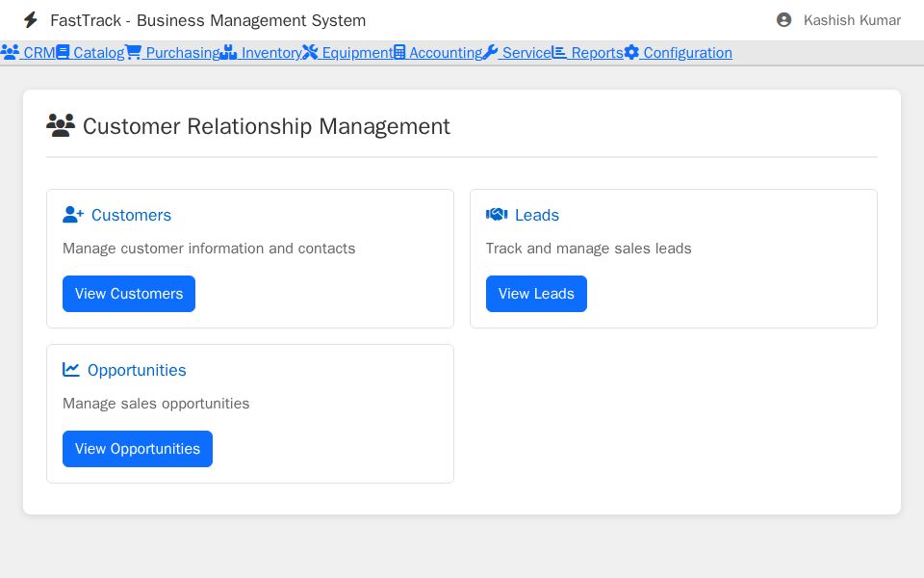The image size is (924, 578).
Task: Open the CRM menu item
Action: point(40,53)
